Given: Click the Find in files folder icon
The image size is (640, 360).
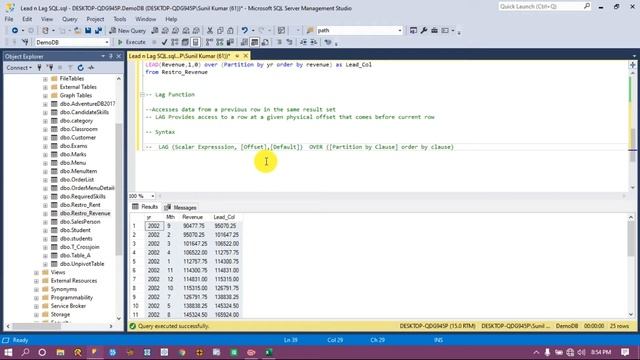Looking at the screenshot, I should click(x=310, y=31).
